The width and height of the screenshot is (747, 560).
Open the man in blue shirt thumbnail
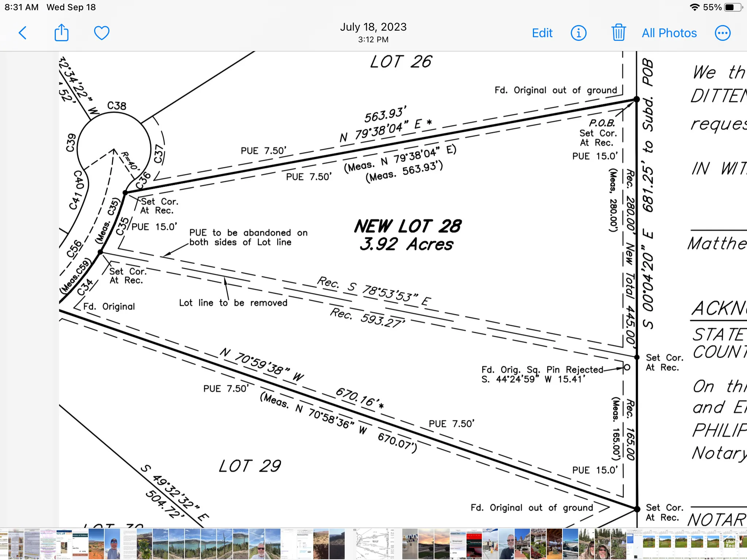(112, 544)
